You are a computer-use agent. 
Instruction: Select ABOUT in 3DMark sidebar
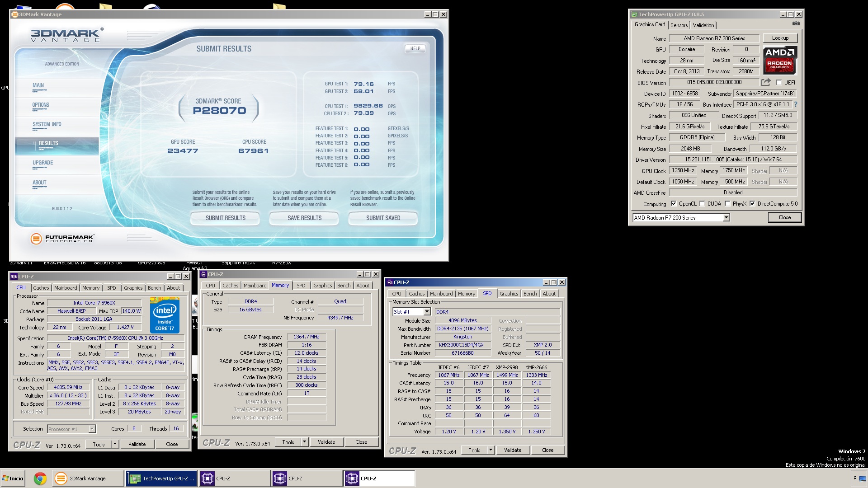click(x=39, y=183)
